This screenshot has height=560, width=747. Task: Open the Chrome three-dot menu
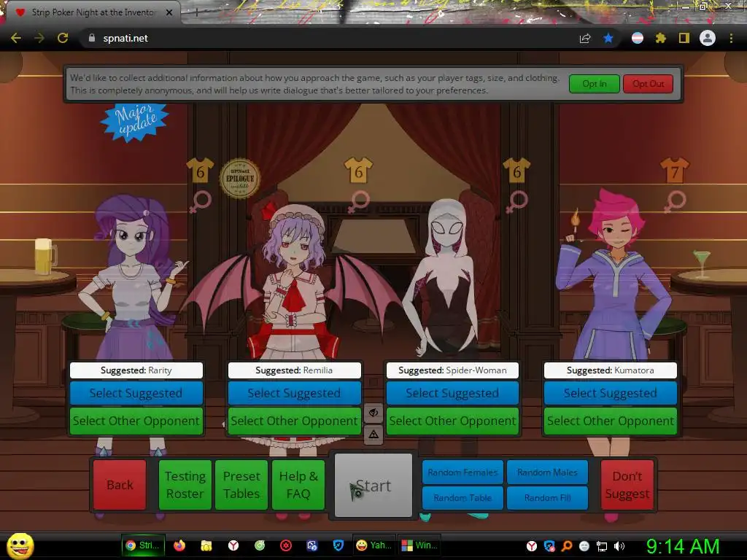coord(731,38)
